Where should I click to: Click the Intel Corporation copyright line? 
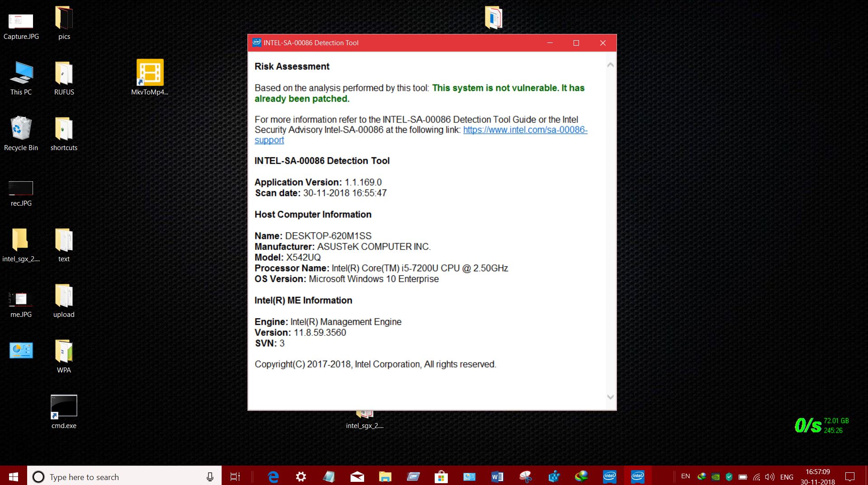coord(375,364)
